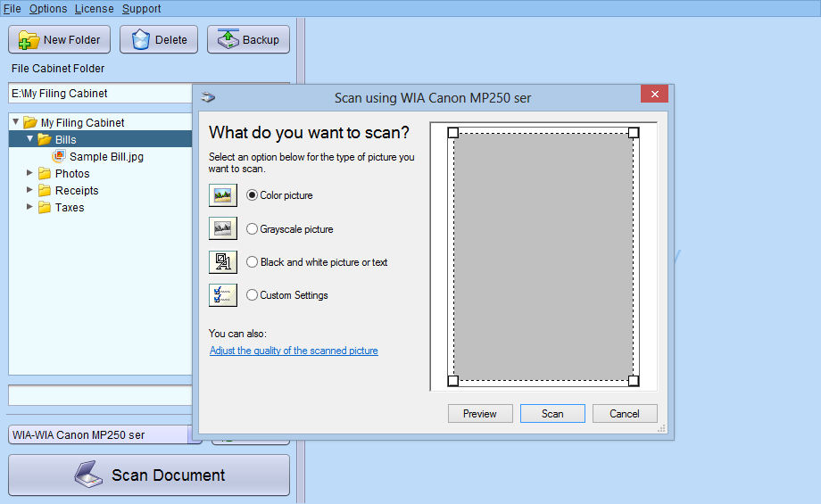The height and width of the screenshot is (504, 821).
Task: Open the License menu
Action: pyautogui.click(x=95, y=8)
